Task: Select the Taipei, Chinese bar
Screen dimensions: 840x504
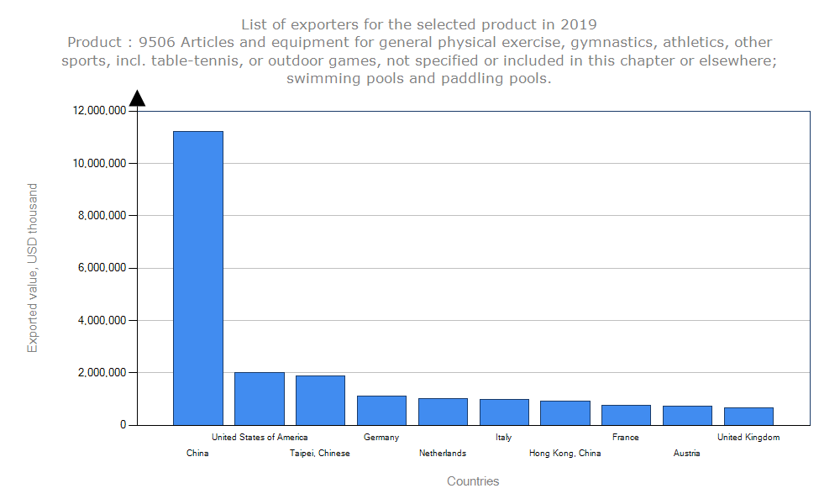Action: (320, 400)
